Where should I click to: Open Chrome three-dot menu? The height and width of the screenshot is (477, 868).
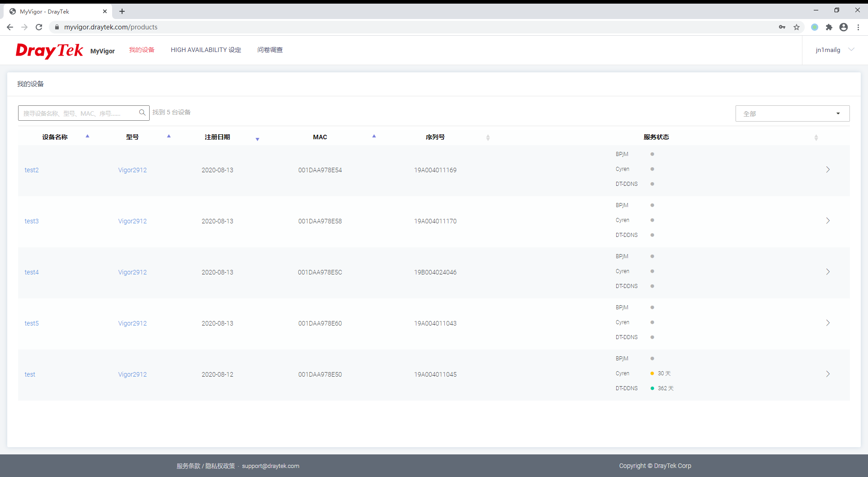click(858, 27)
